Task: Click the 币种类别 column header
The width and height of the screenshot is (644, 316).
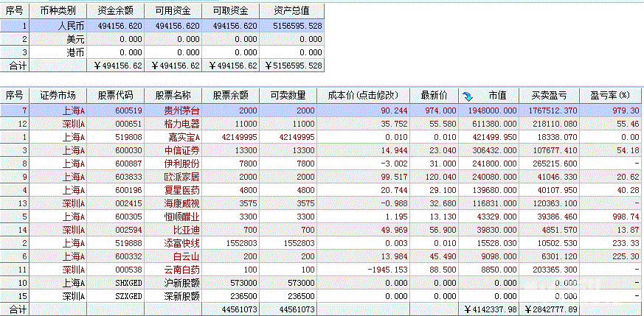Action: pyautogui.click(x=58, y=10)
